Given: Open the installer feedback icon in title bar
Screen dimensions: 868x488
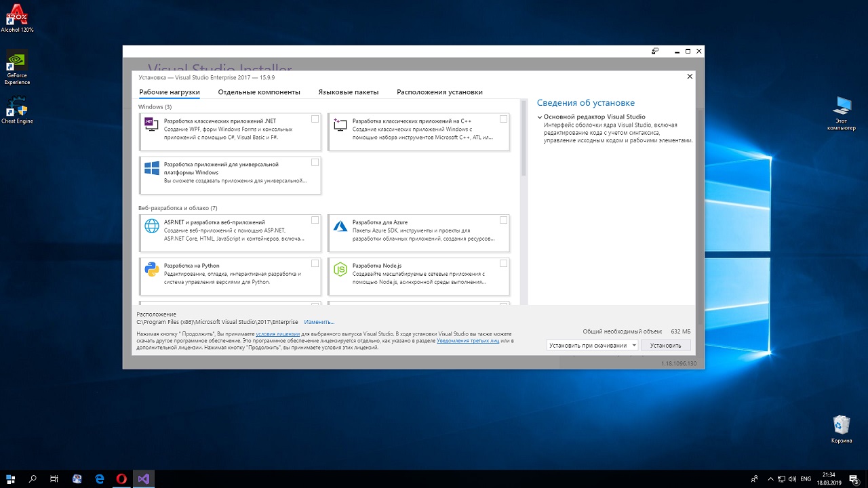Looking at the screenshot, I should [x=655, y=52].
